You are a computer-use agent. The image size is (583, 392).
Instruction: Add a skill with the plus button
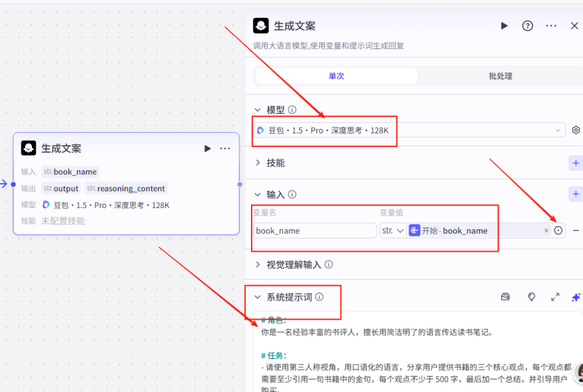tap(575, 163)
